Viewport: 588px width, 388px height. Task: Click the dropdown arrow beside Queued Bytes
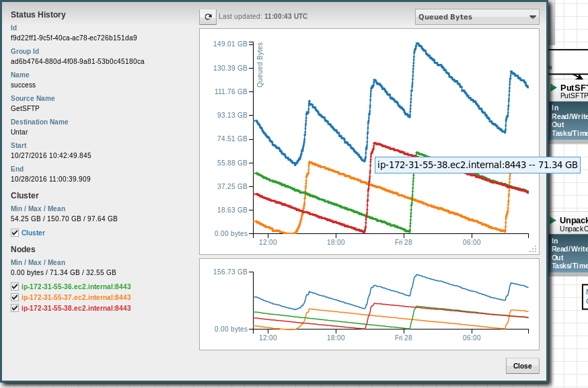[x=533, y=17]
